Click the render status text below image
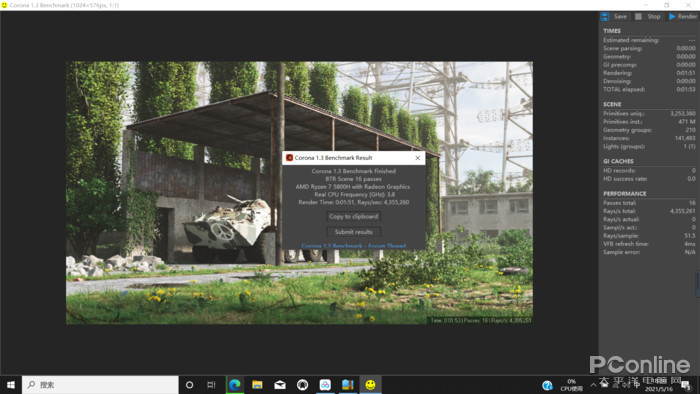Screen dimensions: 700x394 pos(480,320)
